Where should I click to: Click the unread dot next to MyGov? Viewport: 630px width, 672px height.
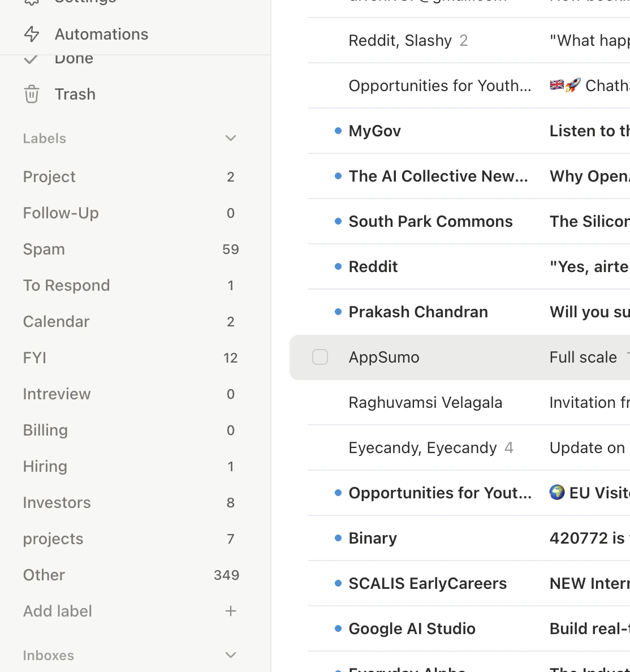point(338,130)
